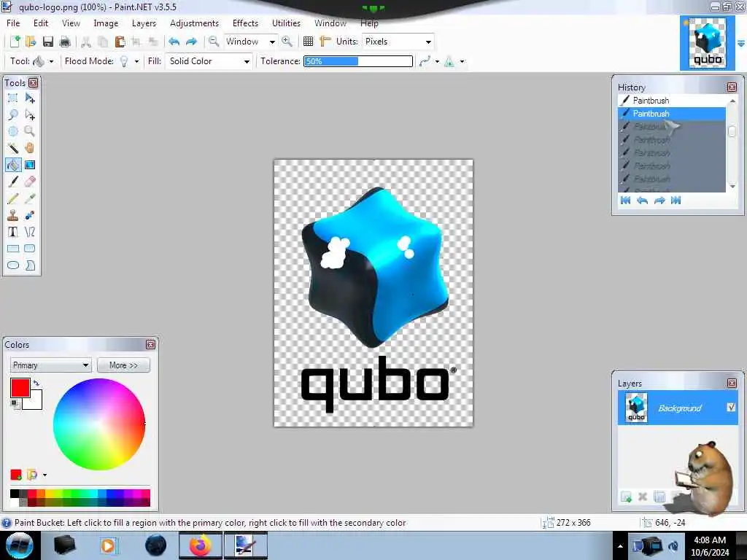Select the Line/Curve tool
The height and width of the screenshot is (560, 747).
click(29, 232)
